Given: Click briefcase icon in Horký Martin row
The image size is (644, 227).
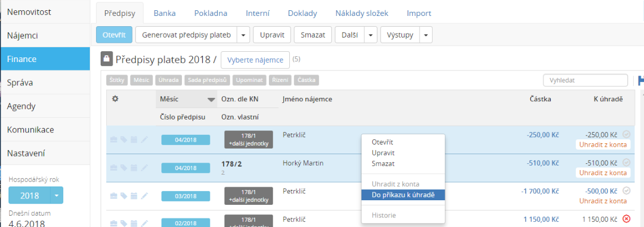Looking at the screenshot, I should 114,168.
